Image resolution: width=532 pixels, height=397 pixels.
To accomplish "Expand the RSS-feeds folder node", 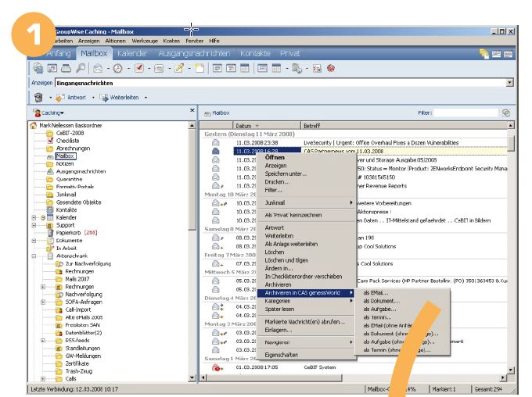I will pos(43,341).
